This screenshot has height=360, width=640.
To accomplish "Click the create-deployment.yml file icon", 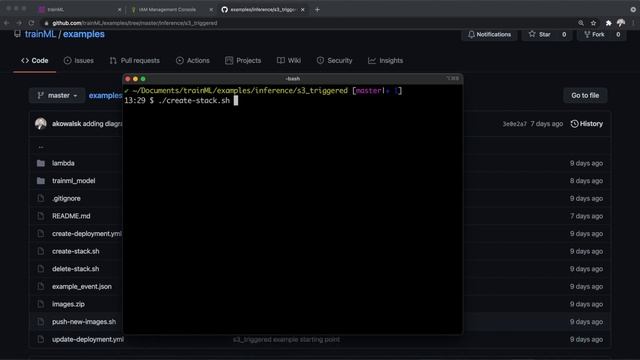I will pyautogui.click(x=41, y=233).
